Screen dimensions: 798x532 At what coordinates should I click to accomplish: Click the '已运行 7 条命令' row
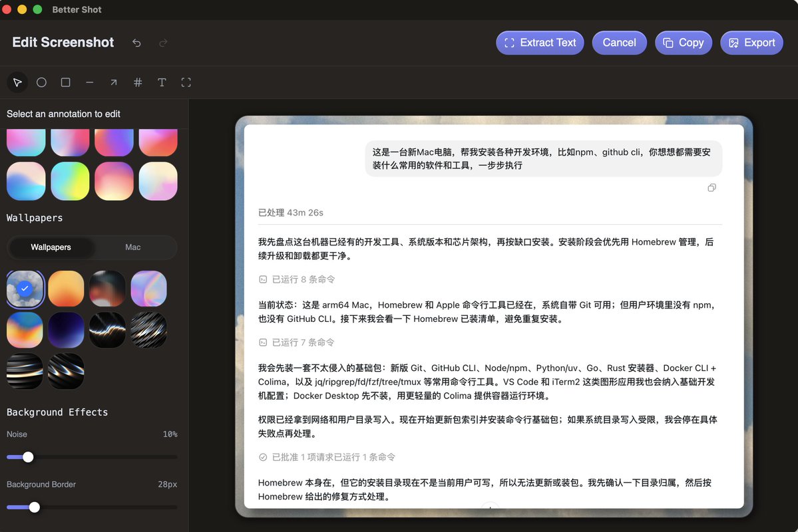297,342
